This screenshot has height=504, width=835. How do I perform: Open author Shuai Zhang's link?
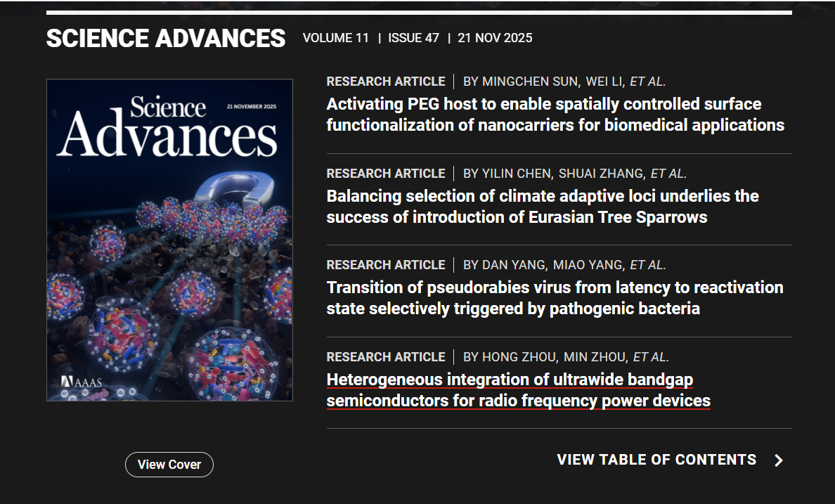(600, 174)
